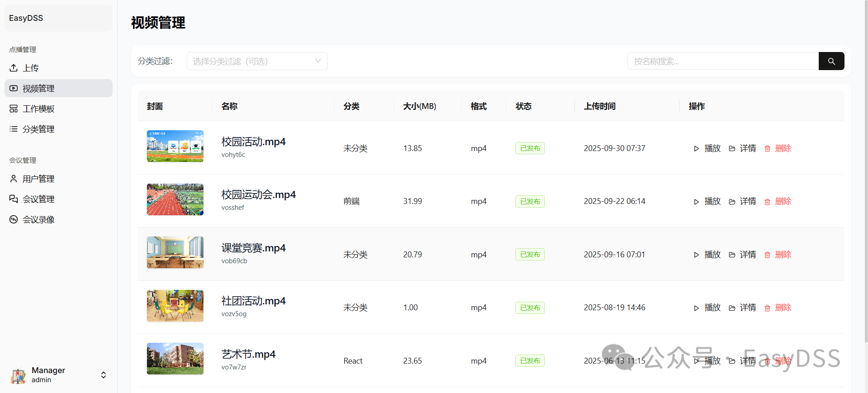The height and width of the screenshot is (393, 868).
Task: Open 工作模板 in the sidebar
Action: click(x=38, y=109)
